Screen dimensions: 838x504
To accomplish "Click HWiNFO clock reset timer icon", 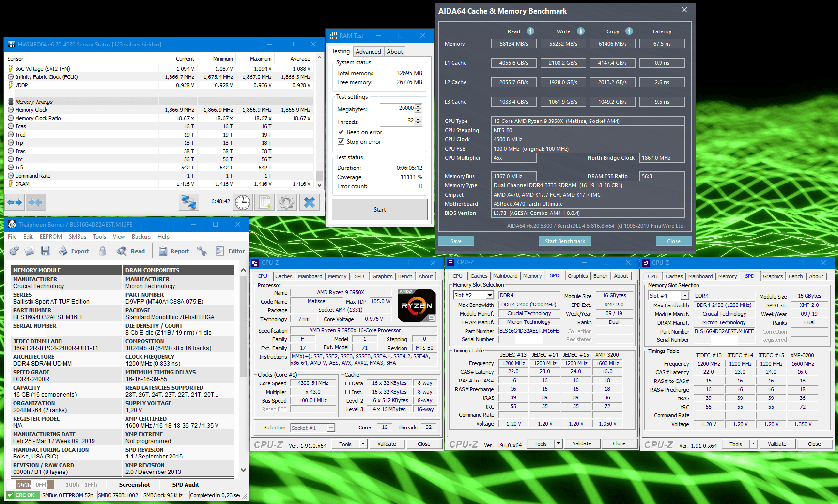I will pos(243,202).
